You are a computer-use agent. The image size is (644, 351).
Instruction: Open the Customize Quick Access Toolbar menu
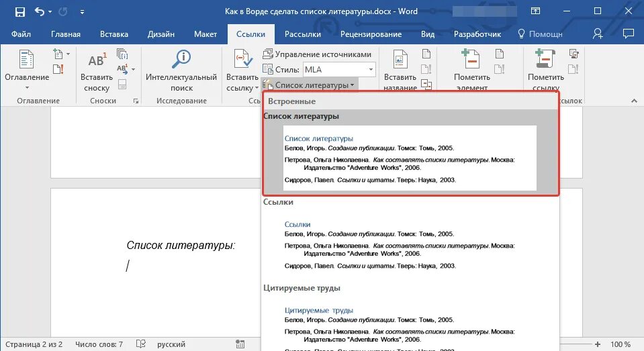click(x=82, y=12)
